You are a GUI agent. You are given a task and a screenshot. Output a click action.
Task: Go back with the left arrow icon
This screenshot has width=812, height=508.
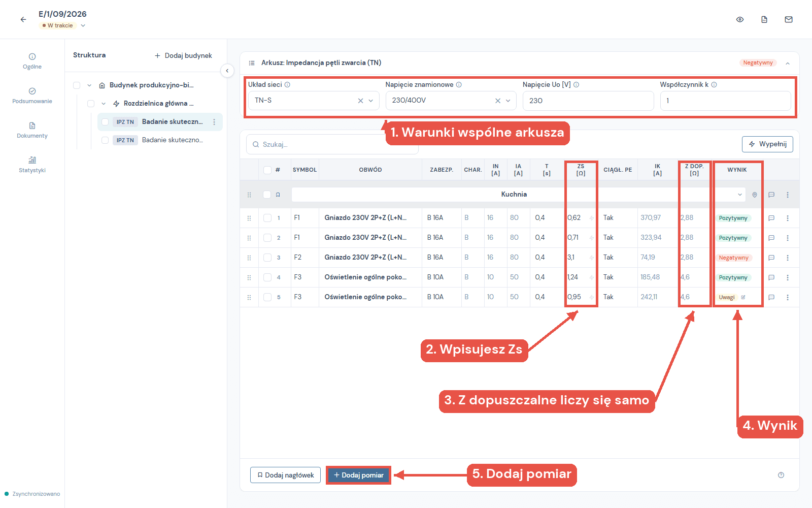23,19
